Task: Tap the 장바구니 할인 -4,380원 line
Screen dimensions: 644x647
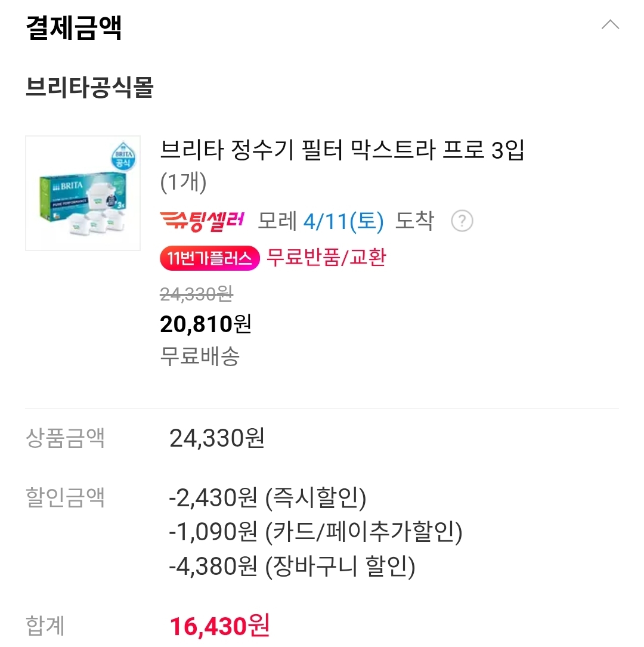Action: [x=292, y=566]
